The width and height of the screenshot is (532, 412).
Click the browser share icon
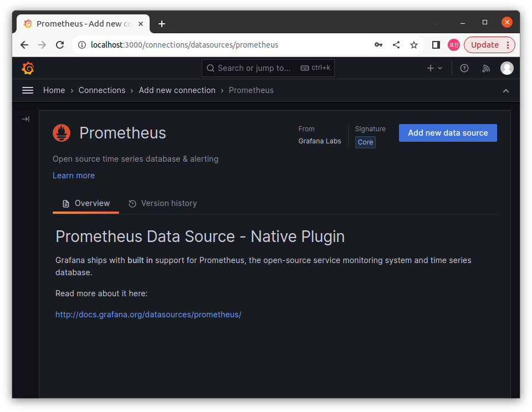396,45
